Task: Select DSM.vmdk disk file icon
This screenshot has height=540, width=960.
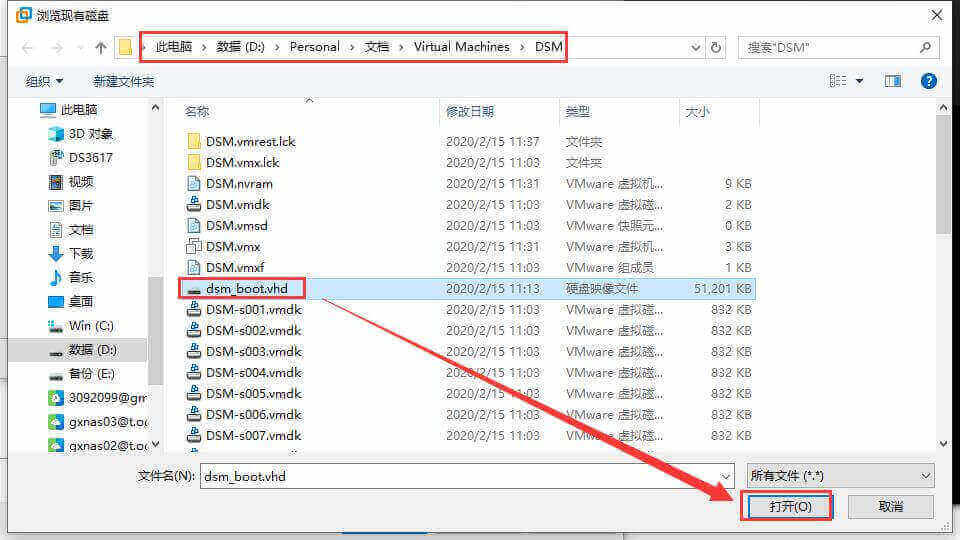Action: click(x=193, y=204)
